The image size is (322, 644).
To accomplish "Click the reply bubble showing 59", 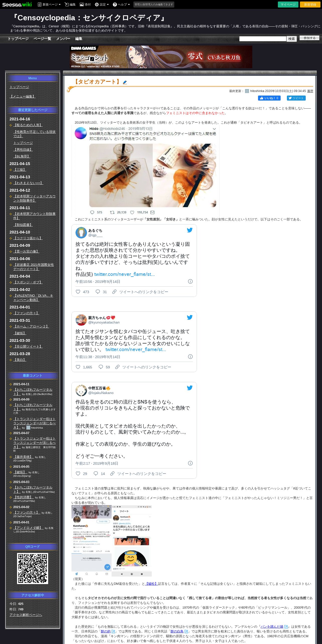I will point(101,367).
